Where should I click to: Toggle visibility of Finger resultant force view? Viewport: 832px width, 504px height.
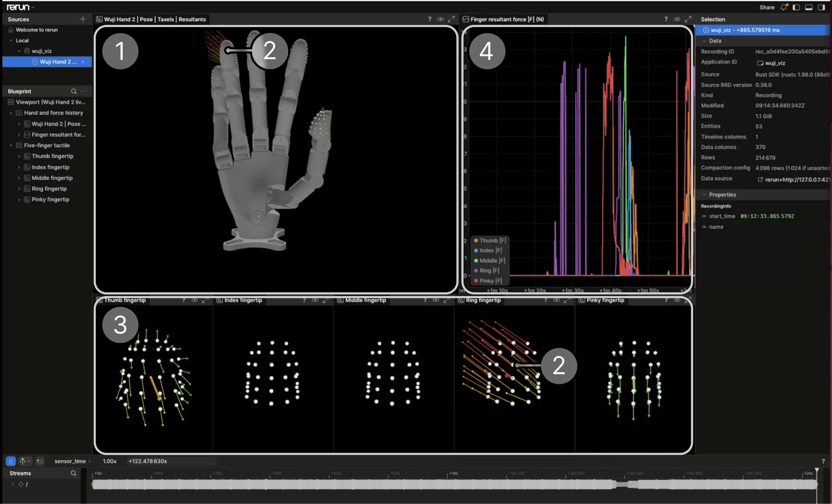pyautogui.click(x=677, y=19)
